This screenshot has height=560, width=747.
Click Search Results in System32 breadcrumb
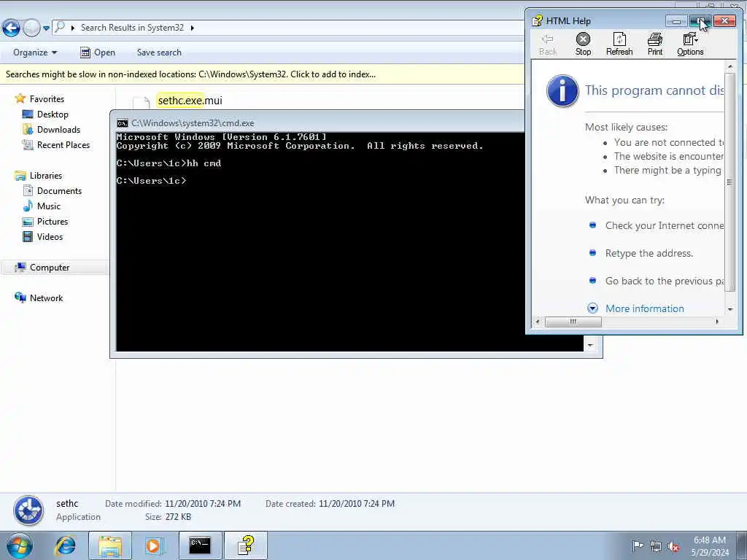coord(133,28)
